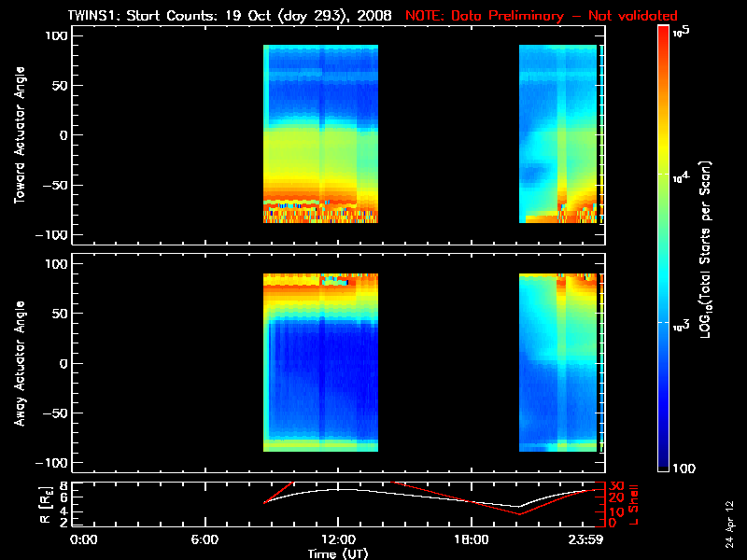Click the second data block in Toward panel
Screen dimensions: 747x560
(557, 133)
